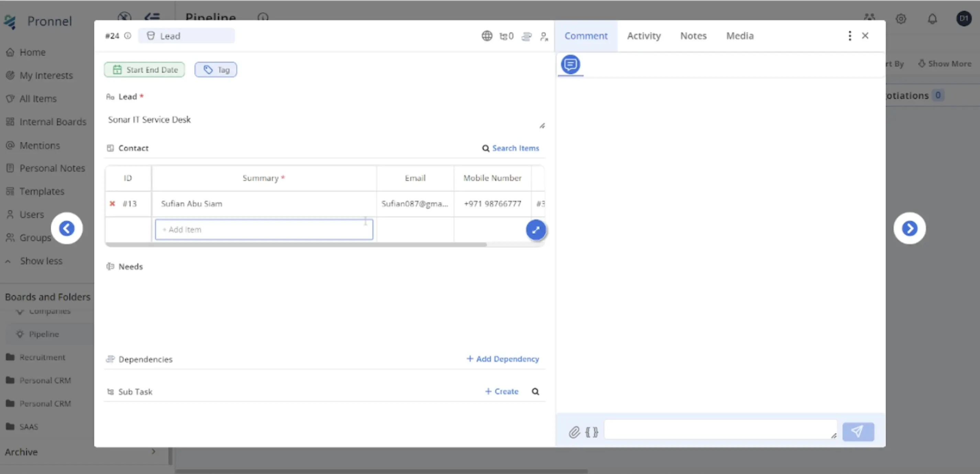Open the D1 user avatar
980x474 pixels.
[964, 18]
